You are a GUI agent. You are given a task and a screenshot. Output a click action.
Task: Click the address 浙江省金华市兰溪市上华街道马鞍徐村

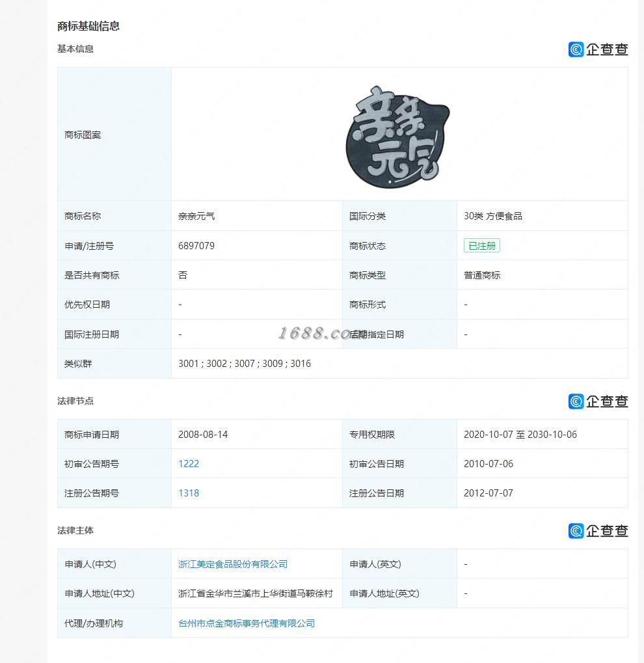coord(256,593)
